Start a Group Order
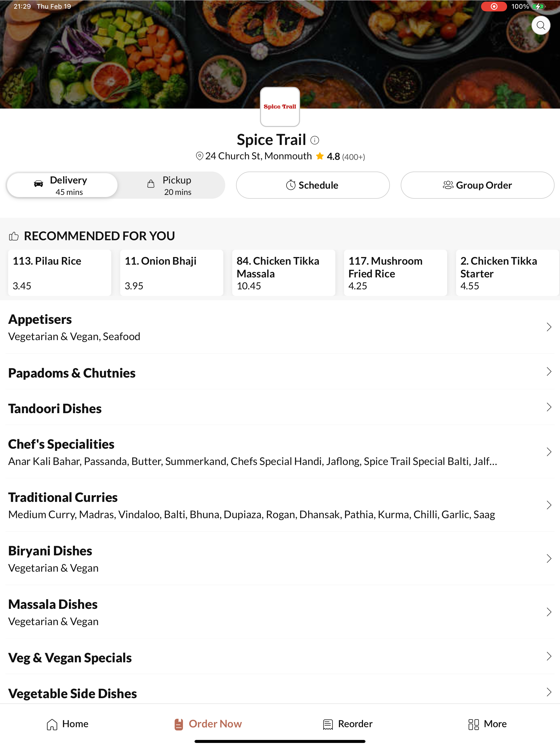The height and width of the screenshot is (747, 560). [x=477, y=185]
